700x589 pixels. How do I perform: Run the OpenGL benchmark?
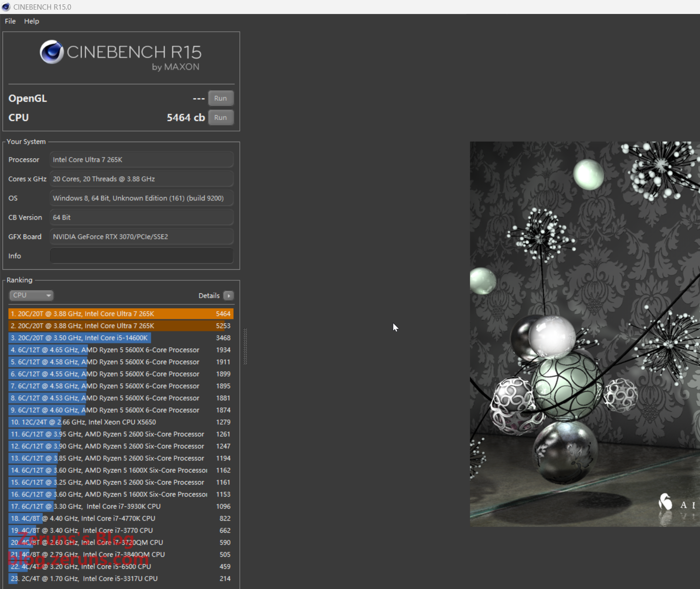coord(220,98)
